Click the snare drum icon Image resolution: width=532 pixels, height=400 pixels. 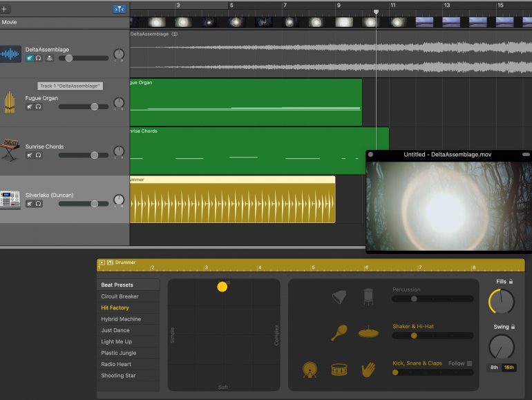click(339, 370)
